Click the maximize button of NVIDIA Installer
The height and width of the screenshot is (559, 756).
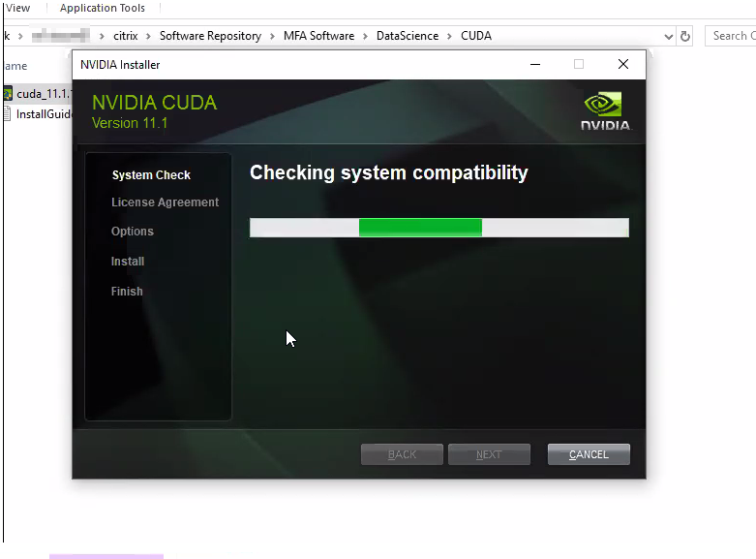coord(579,64)
